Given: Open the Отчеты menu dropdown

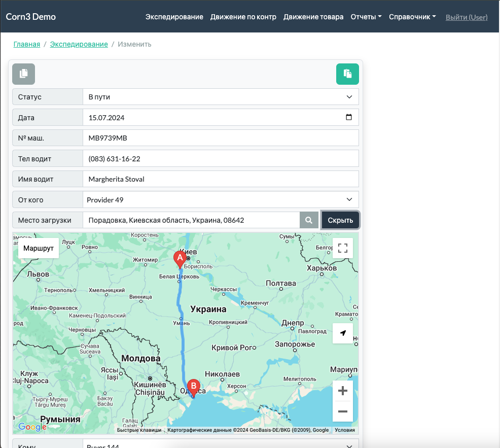Looking at the screenshot, I should pos(366,17).
